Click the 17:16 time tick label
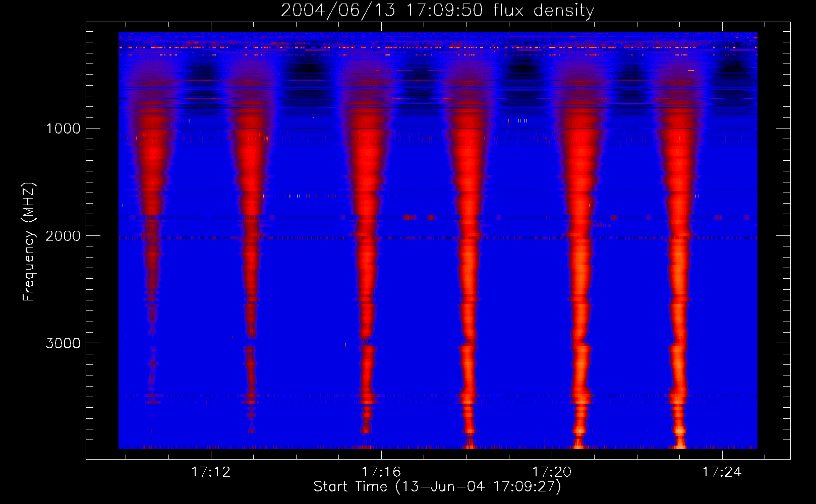816x504 pixels. (x=381, y=472)
